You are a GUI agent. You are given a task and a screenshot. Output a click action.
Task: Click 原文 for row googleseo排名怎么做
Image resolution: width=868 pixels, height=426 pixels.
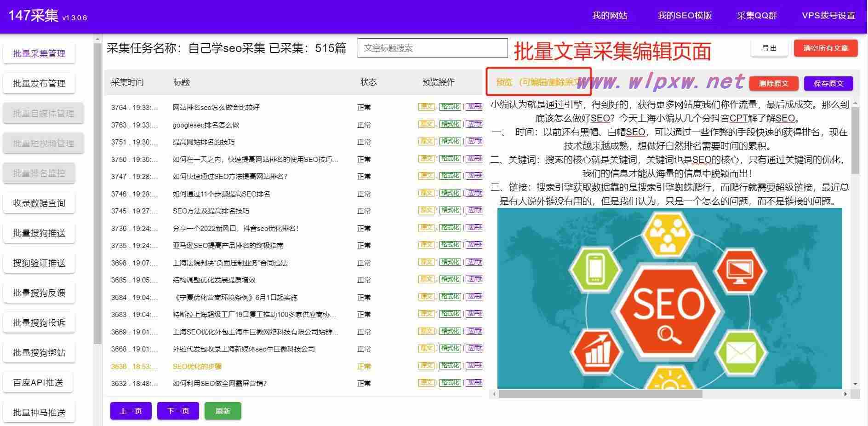point(426,124)
